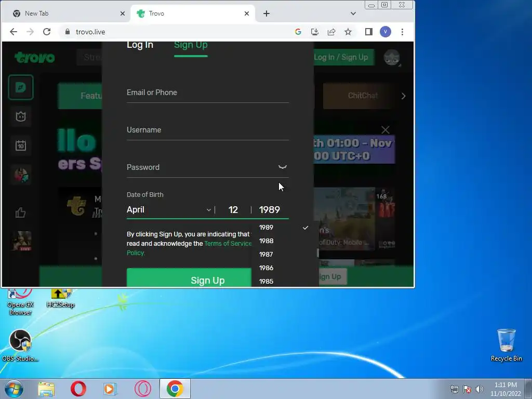Switch to Log In tab
The image size is (532, 399).
coord(140,45)
